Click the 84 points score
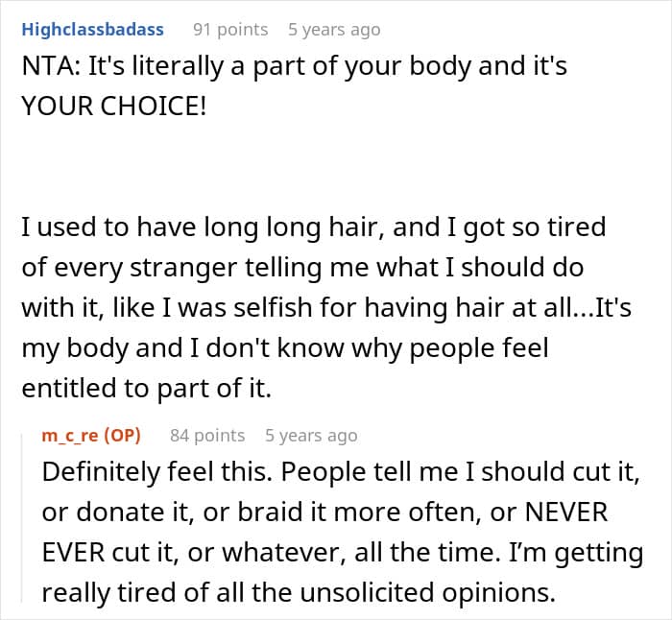The width and height of the screenshot is (672, 620). (x=207, y=436)
